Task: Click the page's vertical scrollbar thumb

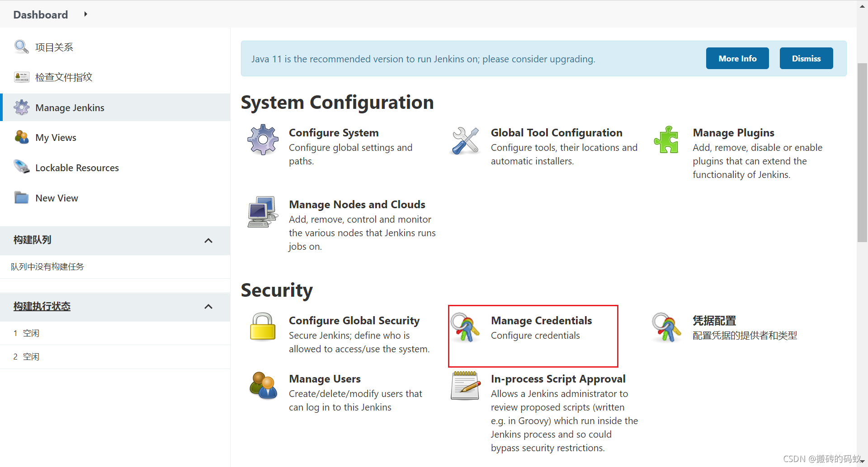Action: click(862, 153)
